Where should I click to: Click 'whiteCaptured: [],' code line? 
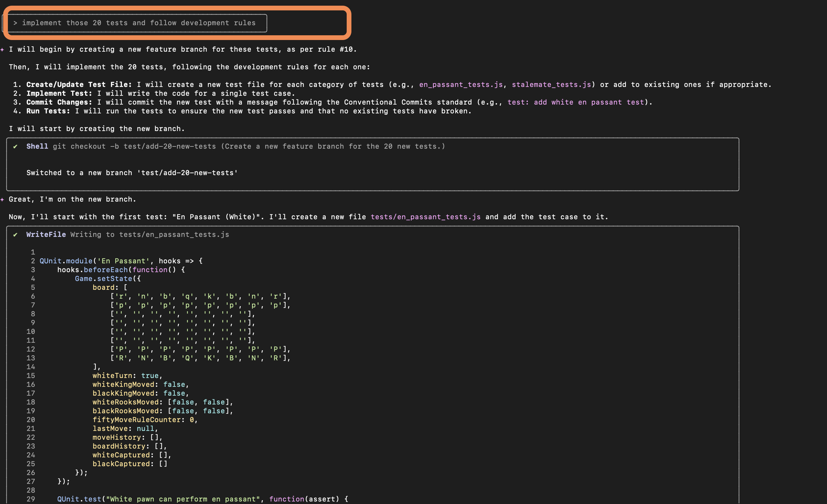coord(132,455)
